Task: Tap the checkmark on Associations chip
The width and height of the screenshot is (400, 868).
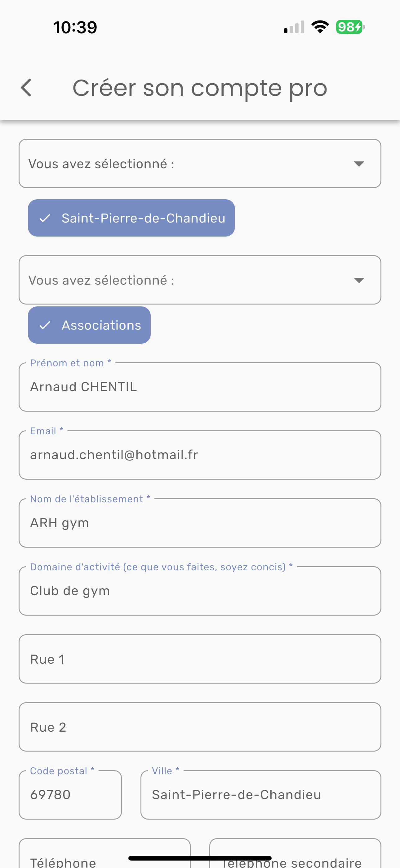Action: tap(45, 325)
